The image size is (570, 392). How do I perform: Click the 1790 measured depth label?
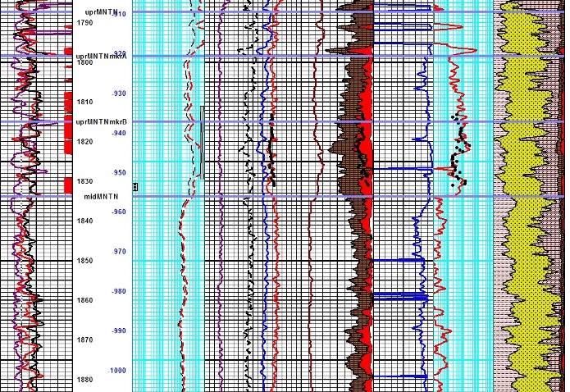pos(85,23)
